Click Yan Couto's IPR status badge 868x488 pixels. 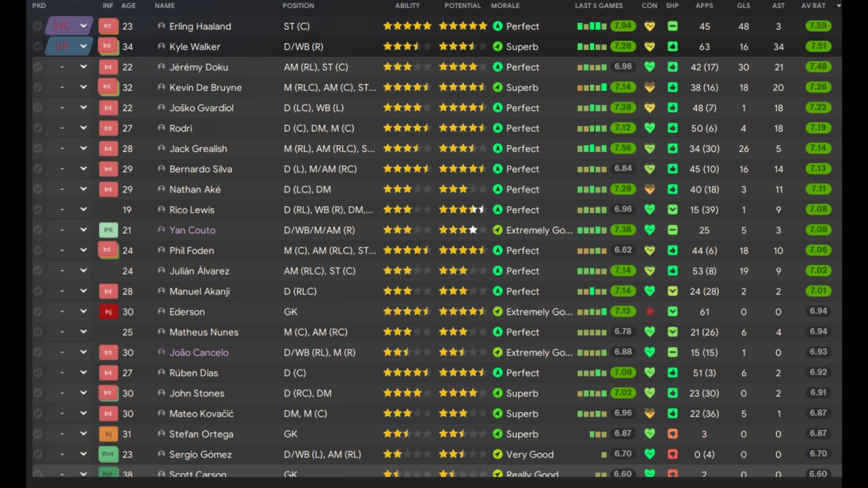point(108,230)
